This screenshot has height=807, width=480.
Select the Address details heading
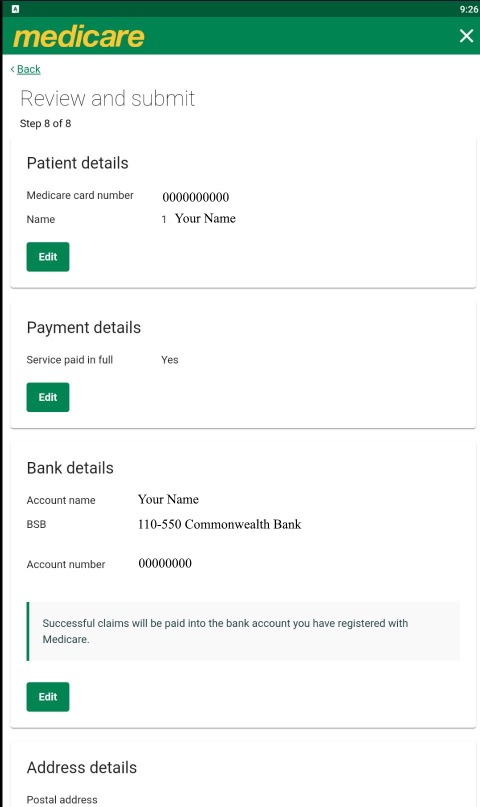pos(82,767)
